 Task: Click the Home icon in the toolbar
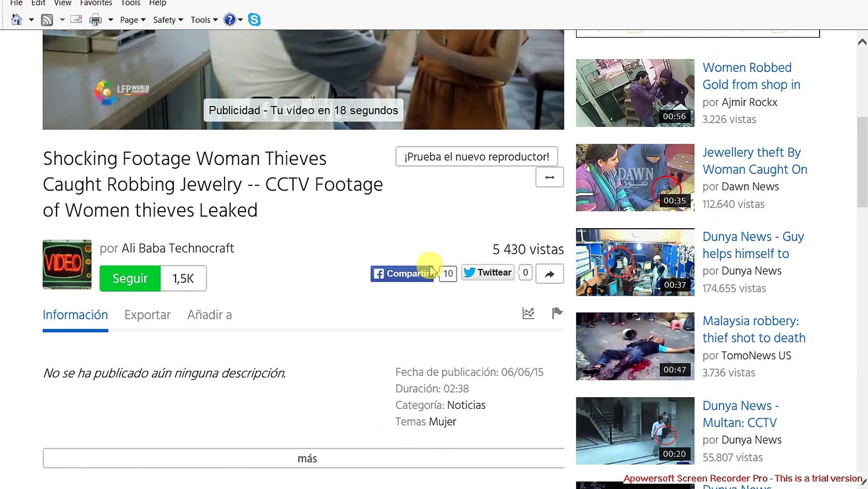coord(16,19)
